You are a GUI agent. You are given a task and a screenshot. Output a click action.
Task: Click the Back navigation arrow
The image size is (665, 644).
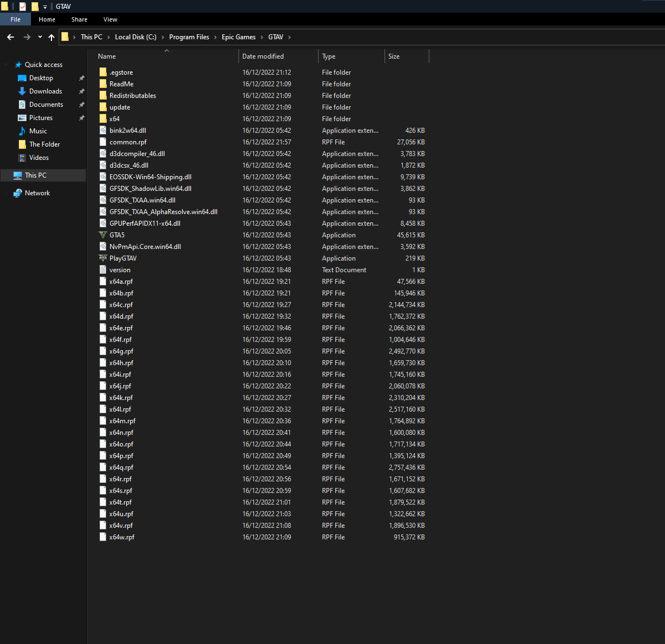[11, 37]
